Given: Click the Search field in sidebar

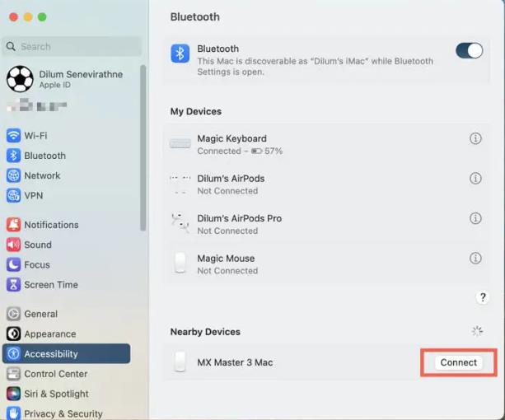Looking at the screenshot, I should pyautogui.click(x=72, y=46).
